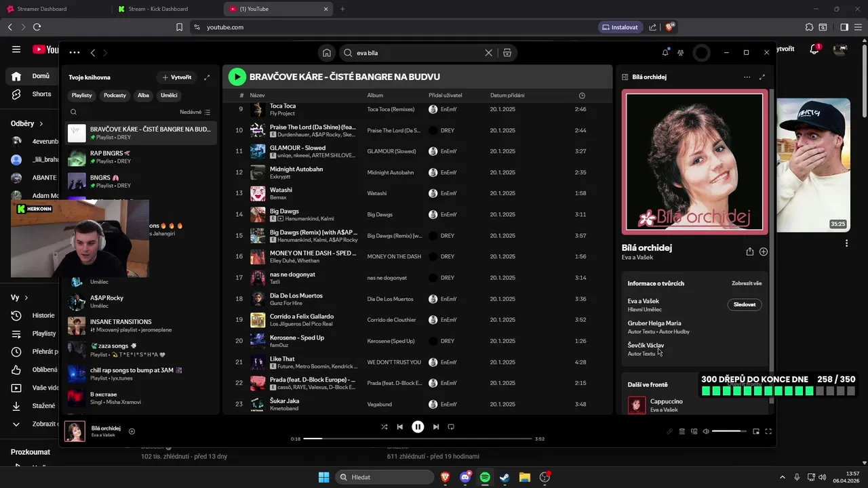868x488 pixels.
Task: Add Bílá orchidej to Liked Songs
Action: [764, 251]
